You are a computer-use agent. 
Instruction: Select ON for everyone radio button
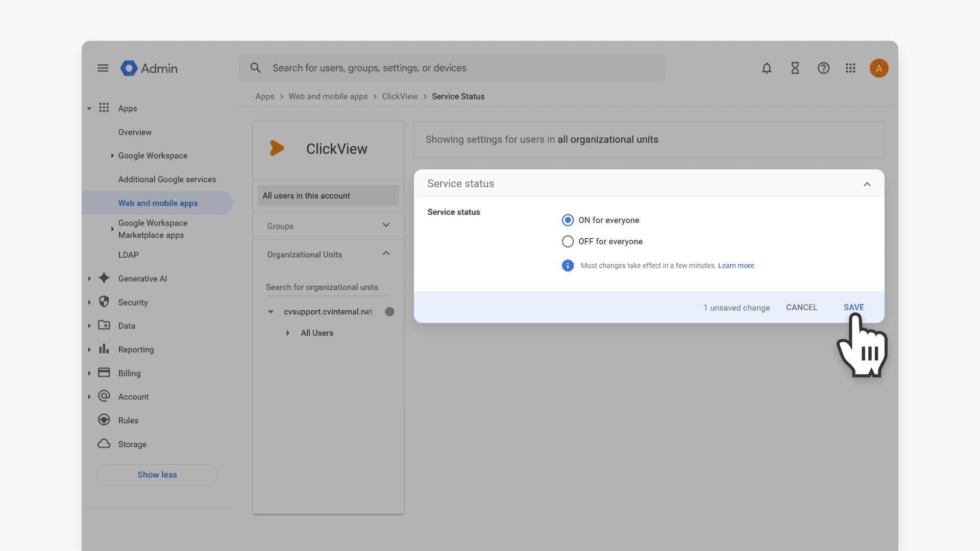[568, 220]
